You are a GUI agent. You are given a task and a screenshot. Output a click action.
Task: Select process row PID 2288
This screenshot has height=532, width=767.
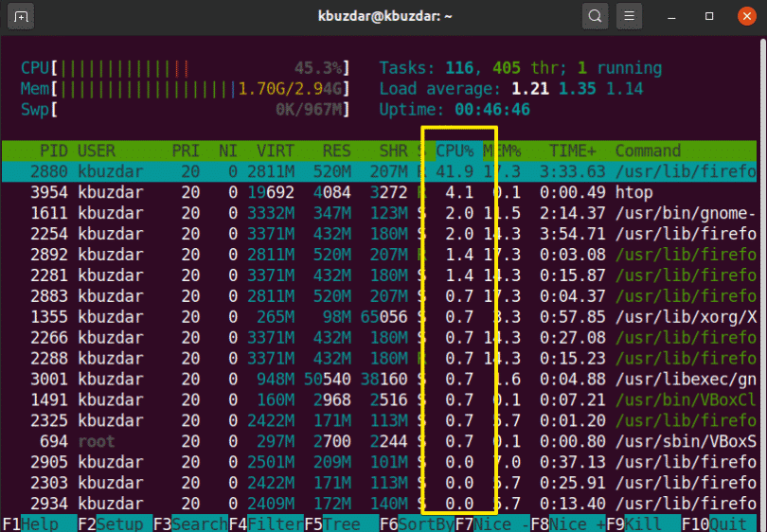click(379, 359)
